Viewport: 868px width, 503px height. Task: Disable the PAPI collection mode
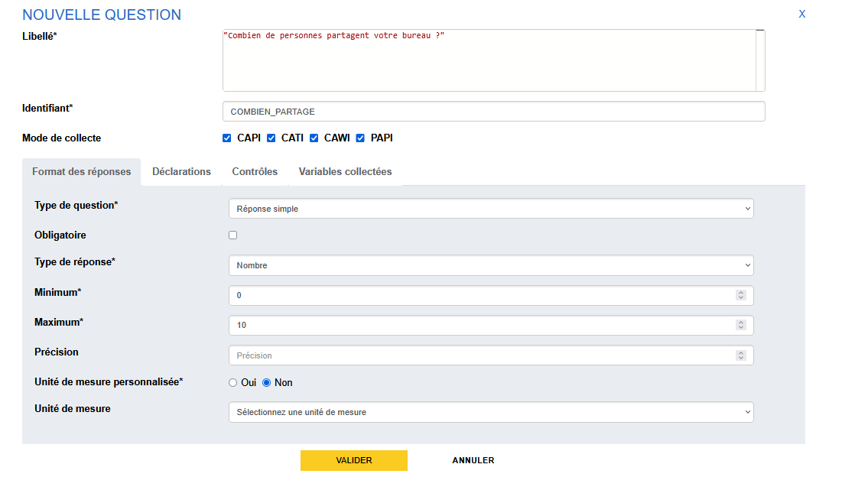point(360,138)
